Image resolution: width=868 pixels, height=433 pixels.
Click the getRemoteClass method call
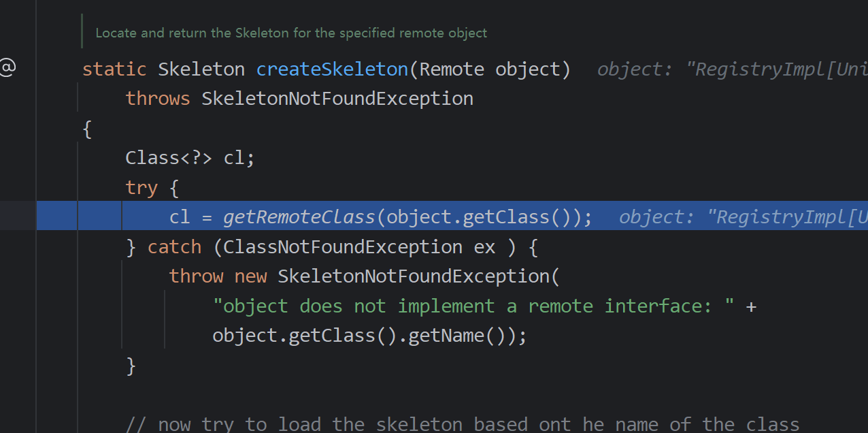(299, 217)
